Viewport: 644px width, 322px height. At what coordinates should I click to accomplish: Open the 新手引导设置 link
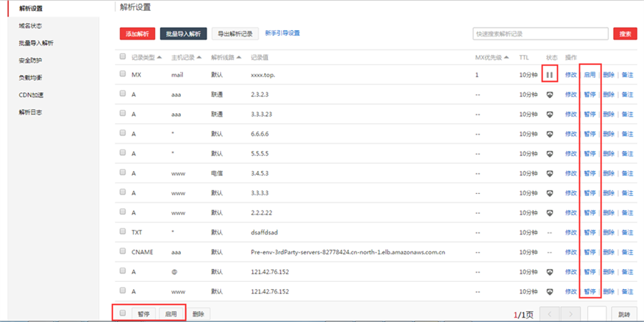point(282,33)
